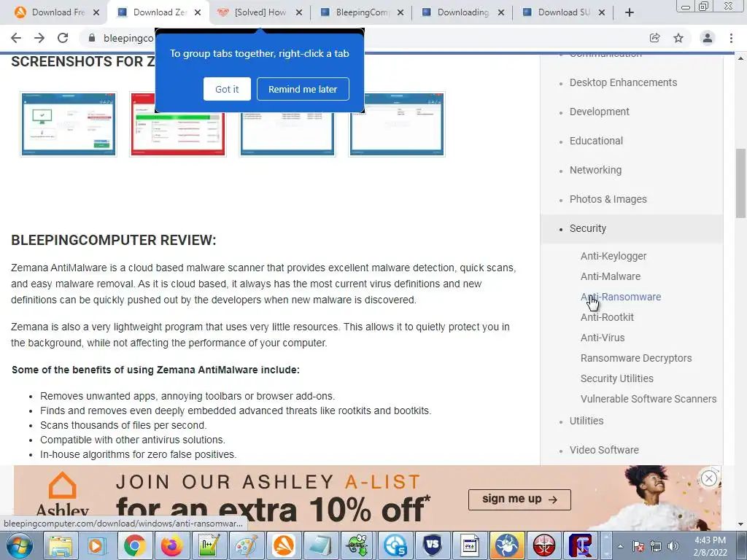Image resolution: width=747 pixels, height=560 pixels.
Task: Expand the Video Software category
Action: [x=604, y=449]
